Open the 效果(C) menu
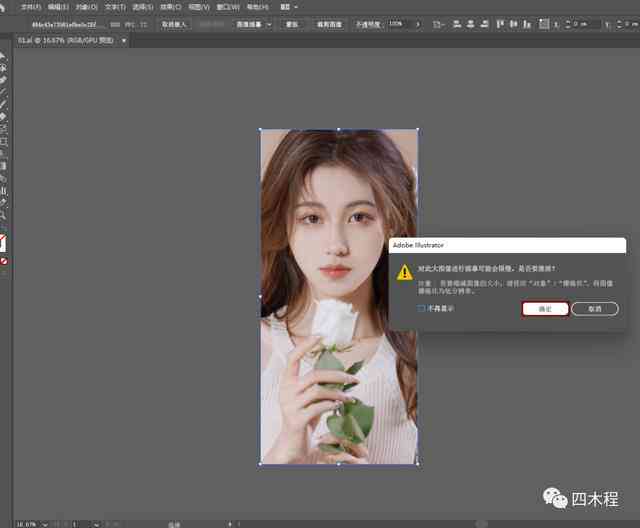The image size is (640, 528). 171,7
